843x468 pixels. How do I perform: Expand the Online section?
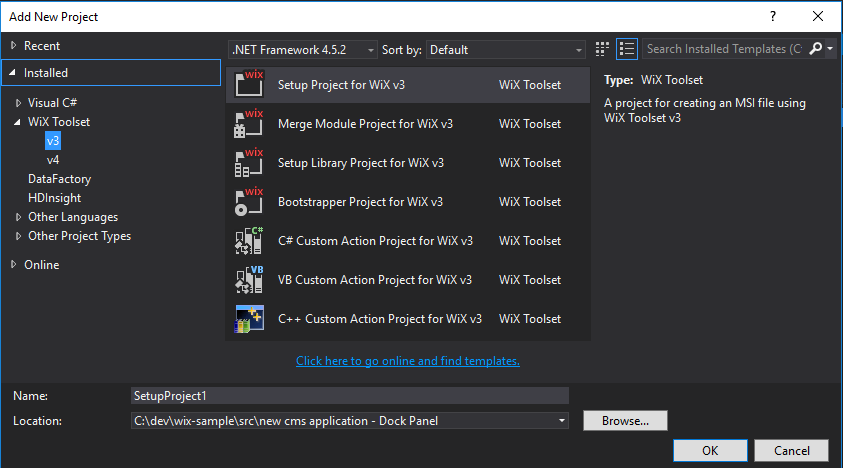[x=13, y=265]
